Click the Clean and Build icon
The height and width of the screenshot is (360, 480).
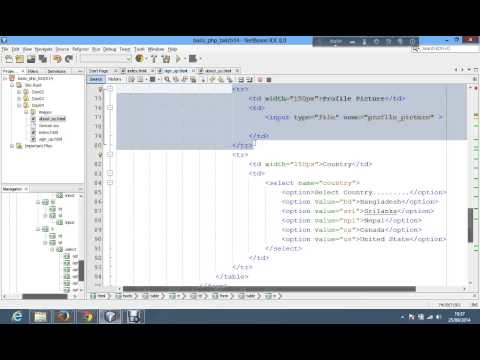click(166, 59)
